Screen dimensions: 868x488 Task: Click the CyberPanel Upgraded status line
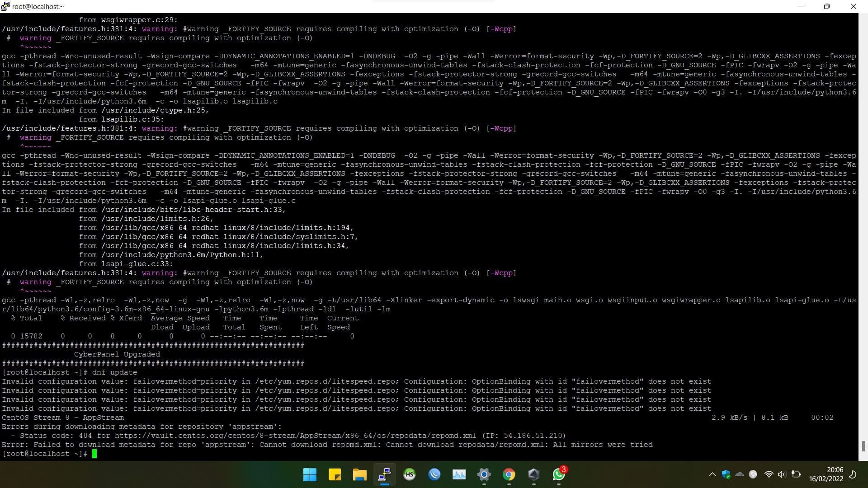point(117,354)
